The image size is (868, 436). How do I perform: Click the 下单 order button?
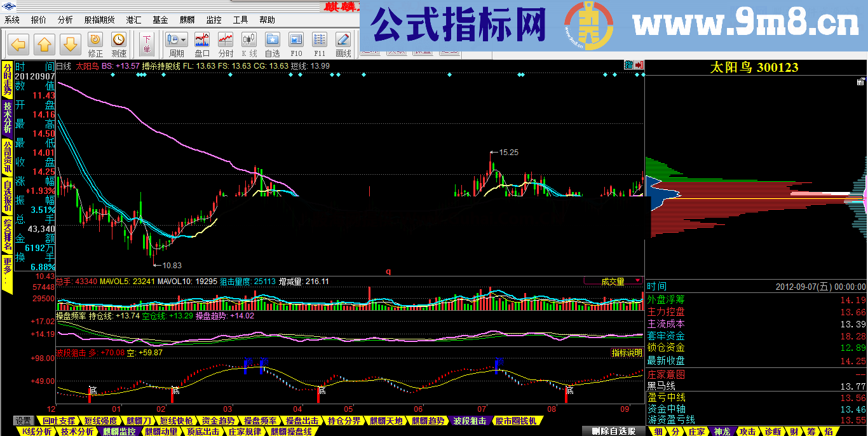[147, 44]
